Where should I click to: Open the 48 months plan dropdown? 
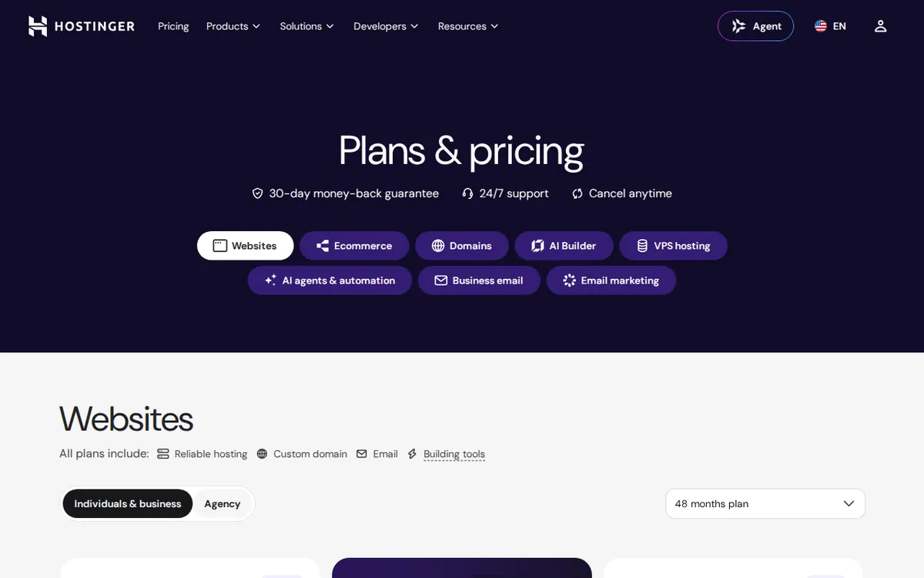click(x=765, y=504)
